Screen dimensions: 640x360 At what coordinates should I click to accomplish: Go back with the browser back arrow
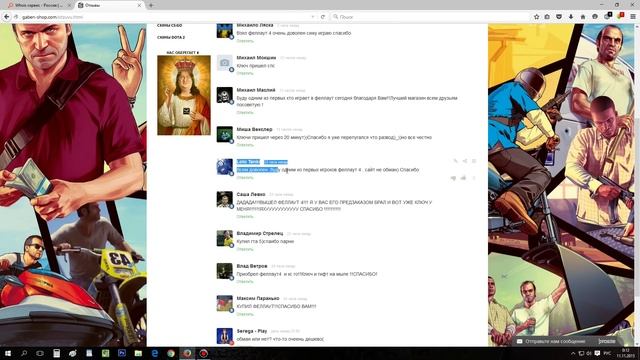coord(7,17)
